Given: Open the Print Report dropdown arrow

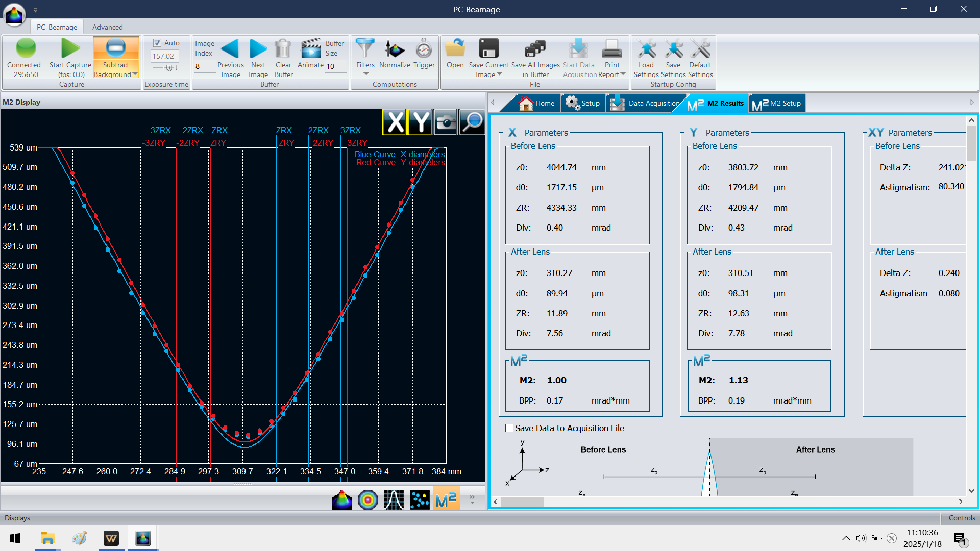Looking at the screenshot, I should (x=623, y=74).
